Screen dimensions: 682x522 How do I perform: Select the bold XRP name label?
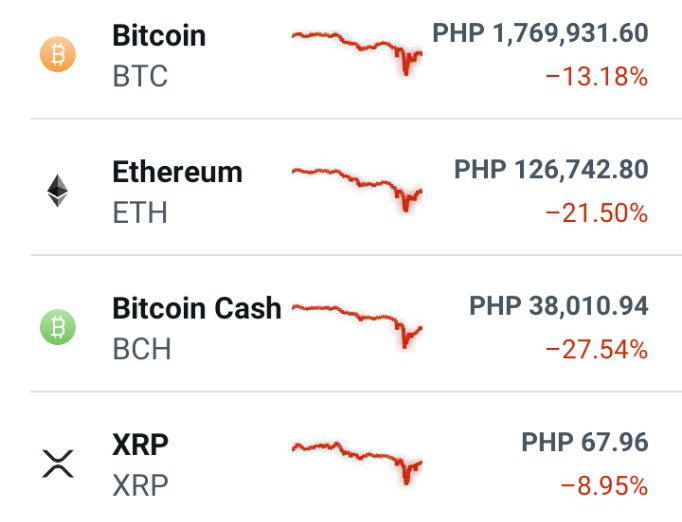pos(140,445)
